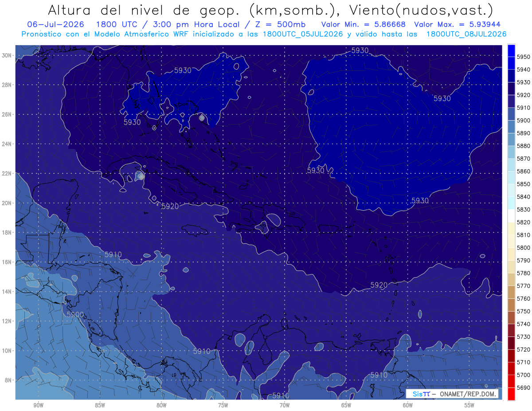The width and height of the screenshot is (532, 411).
Task: Click the ONAMET/REP.DOM. logo box
Action: [452, 394]
